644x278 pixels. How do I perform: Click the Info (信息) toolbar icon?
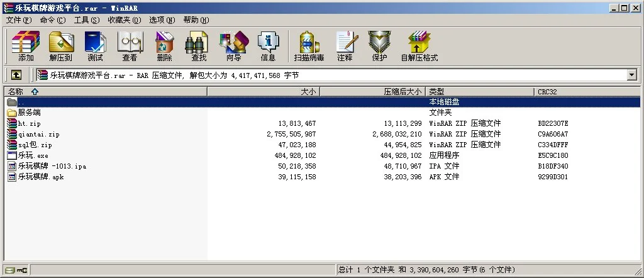(x=268, y=47)
